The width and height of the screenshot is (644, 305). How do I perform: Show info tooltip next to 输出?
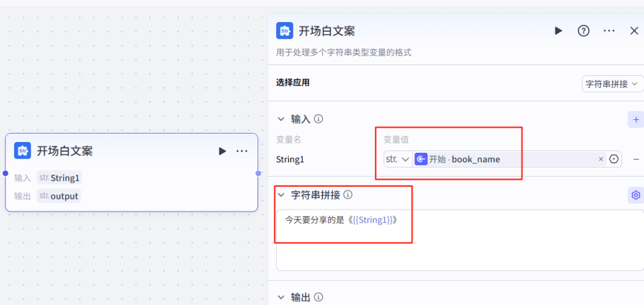(318, 297)
